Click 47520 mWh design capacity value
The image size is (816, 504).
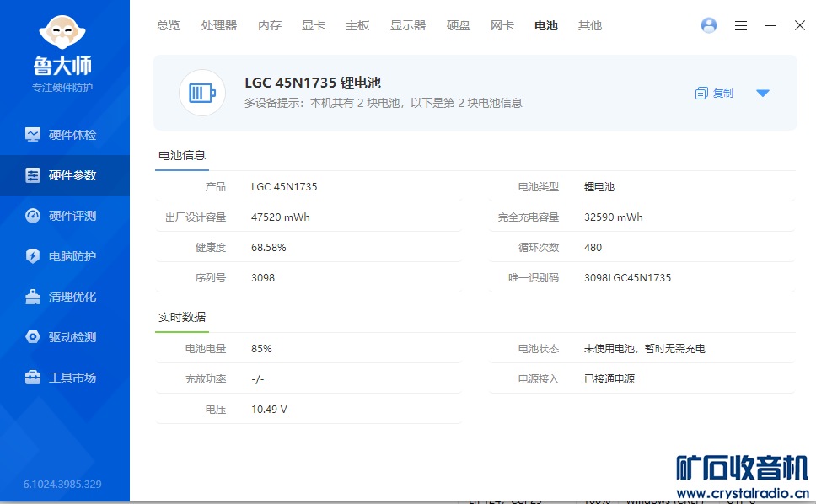281,217
